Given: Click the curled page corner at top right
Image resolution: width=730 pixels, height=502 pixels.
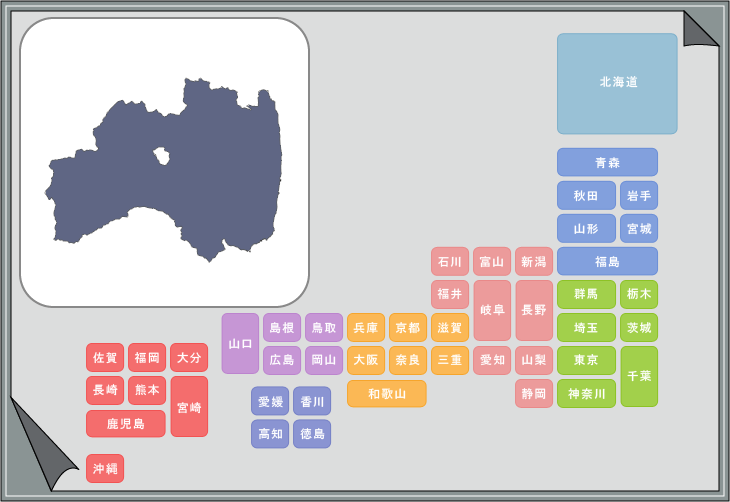Looking at the screenshot, I should (698, 30).
